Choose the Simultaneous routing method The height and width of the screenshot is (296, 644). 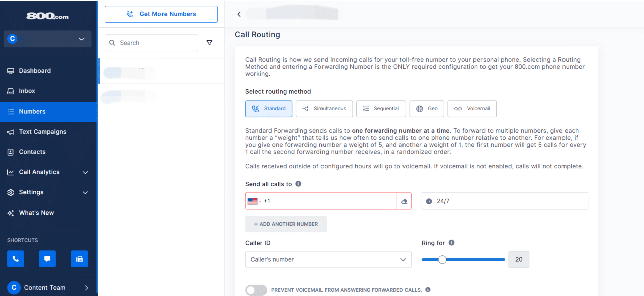[x=324, y=108]
